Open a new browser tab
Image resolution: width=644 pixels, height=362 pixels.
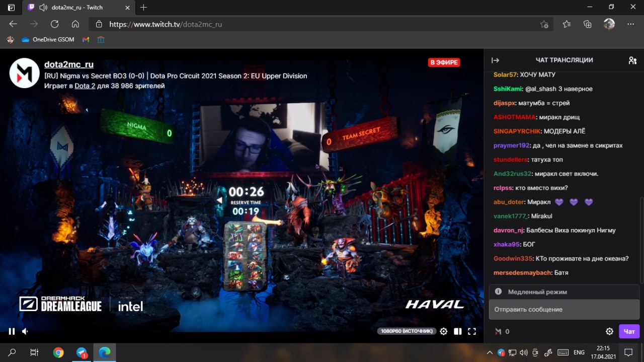[x=144, y=8]
